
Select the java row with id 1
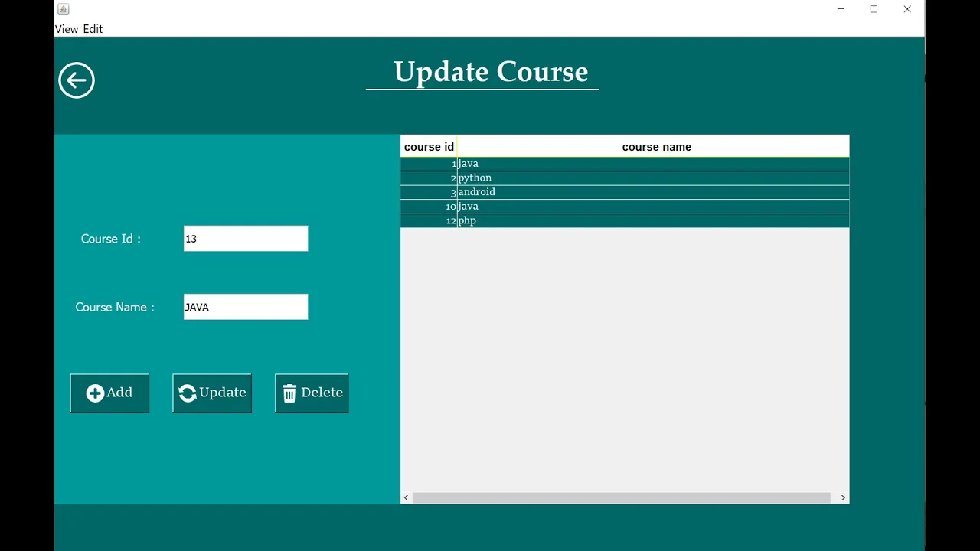[x=625, y=164]
